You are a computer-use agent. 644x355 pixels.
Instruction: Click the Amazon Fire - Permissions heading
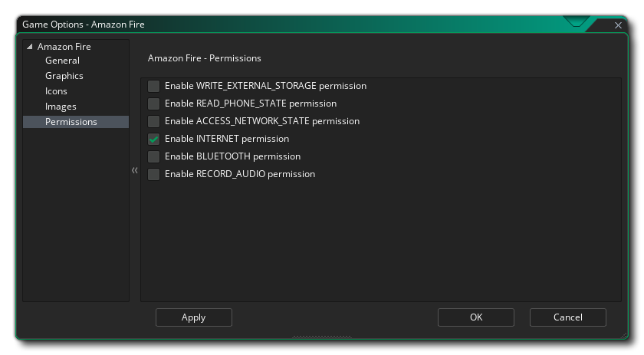(205, 58)
